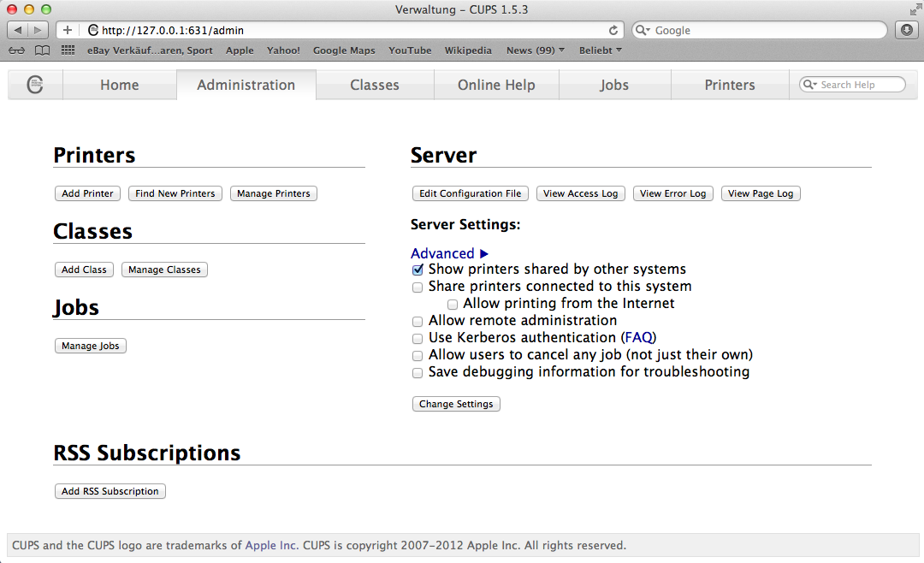924x563 pixels.
Task: Toggle Share printers connected to this system
Action: click(x=418, y=287)
